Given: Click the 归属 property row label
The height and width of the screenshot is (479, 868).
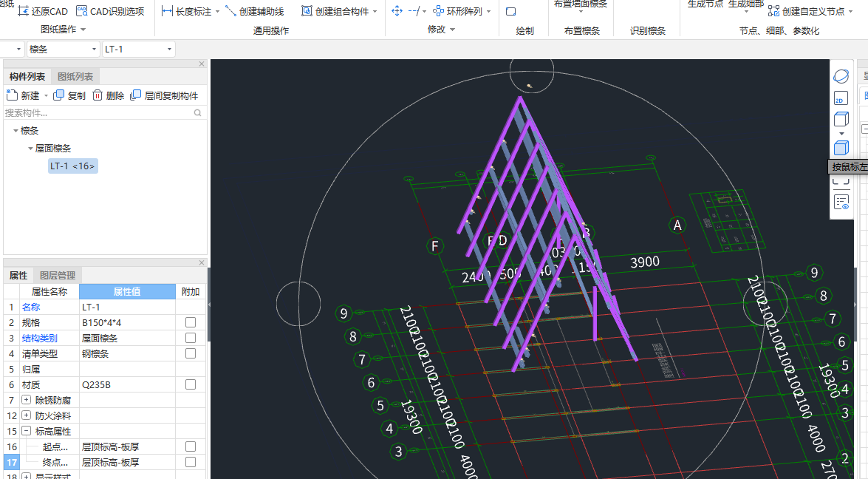Looking at the screenshot, I should point(31,369).
